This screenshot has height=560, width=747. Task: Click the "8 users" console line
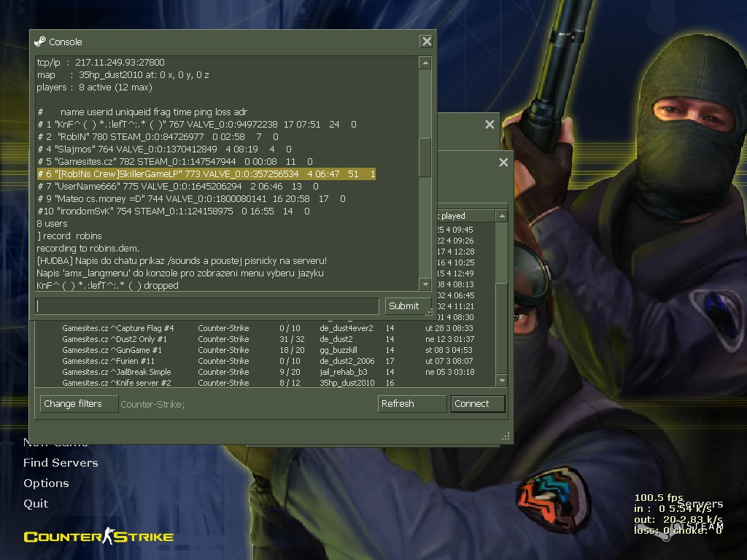(x=52, y=223)
